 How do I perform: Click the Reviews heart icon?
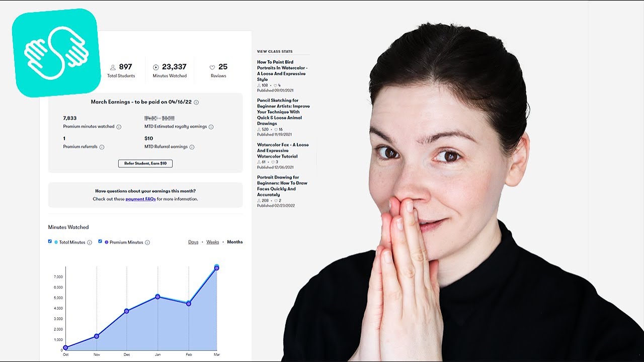pos(212,67)
